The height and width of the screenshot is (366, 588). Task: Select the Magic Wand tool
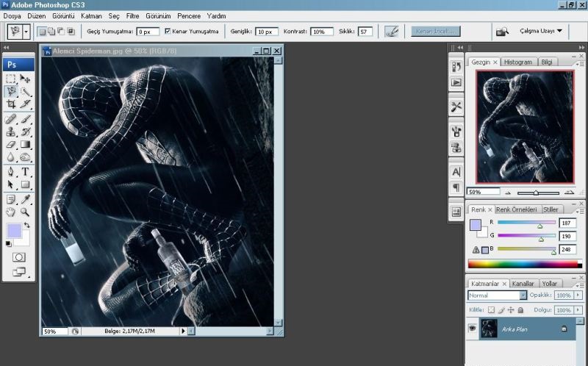(x=25, y=91)
